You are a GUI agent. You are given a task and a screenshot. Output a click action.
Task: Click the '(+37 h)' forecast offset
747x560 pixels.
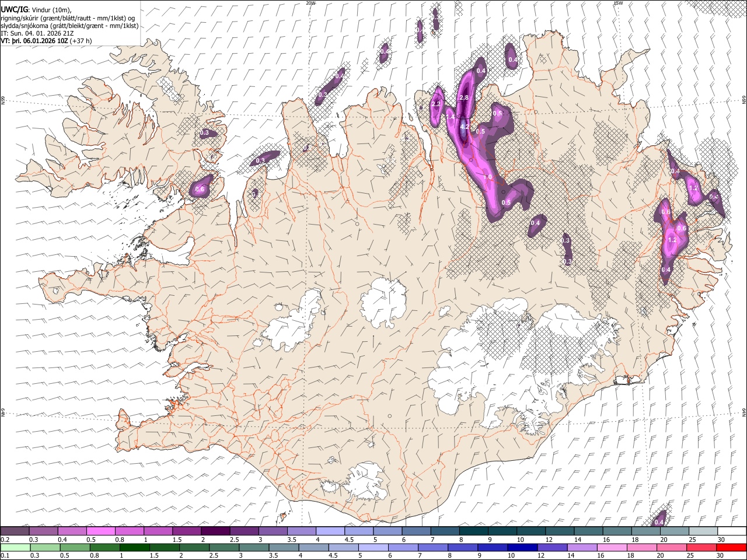point(81,41)
